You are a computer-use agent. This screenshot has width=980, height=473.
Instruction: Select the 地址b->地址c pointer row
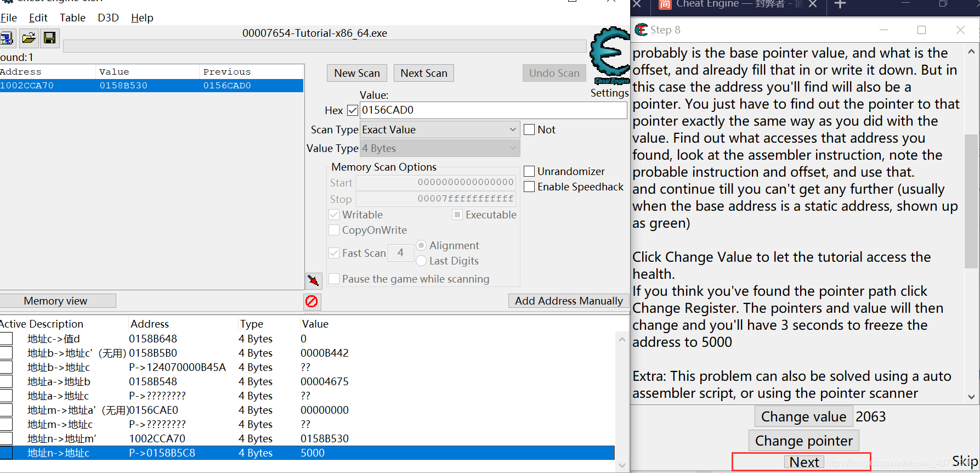[307, 367]
